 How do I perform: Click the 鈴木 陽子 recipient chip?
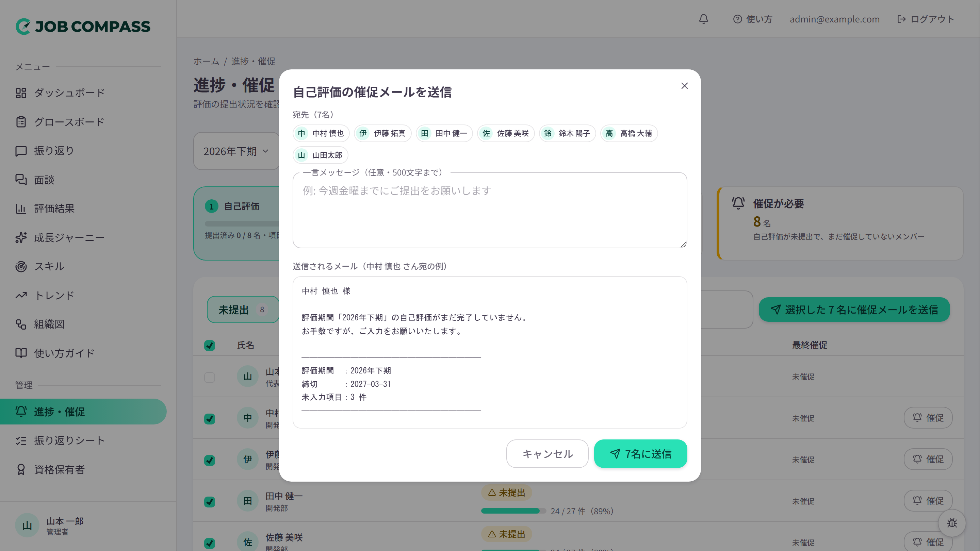(x=567, y=133)
